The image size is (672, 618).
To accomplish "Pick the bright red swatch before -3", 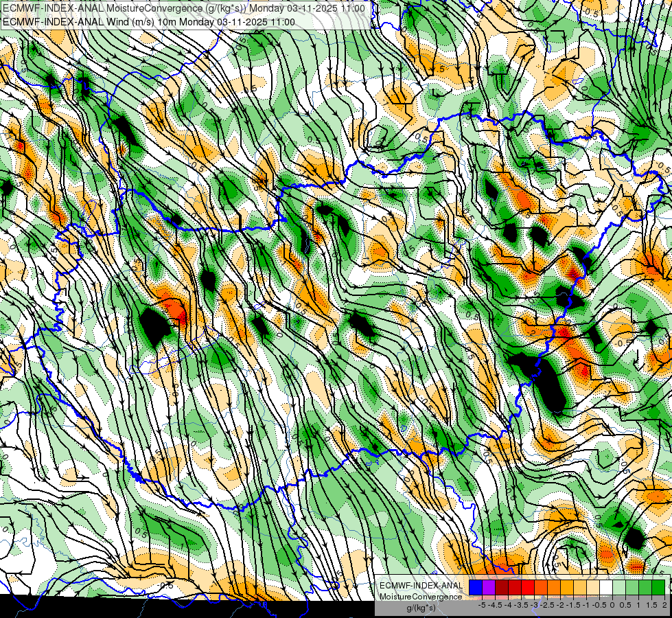I will coord(528,587).
